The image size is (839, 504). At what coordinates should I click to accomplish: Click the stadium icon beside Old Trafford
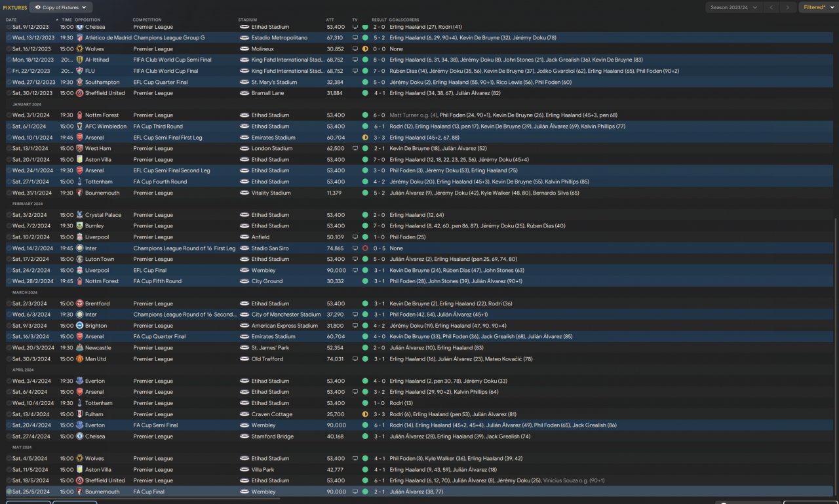[244, 359]
